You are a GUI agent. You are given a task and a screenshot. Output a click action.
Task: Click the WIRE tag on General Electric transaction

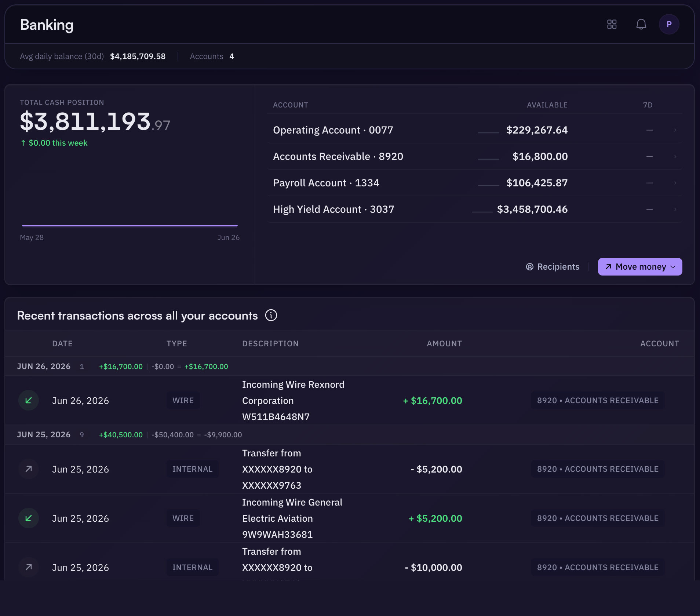click(x=183, y=518)
